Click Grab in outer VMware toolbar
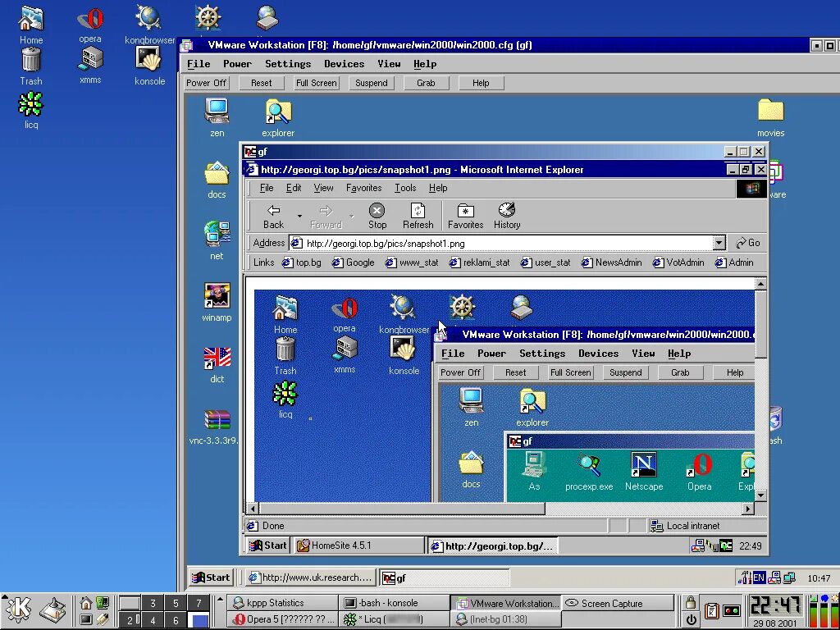Viewport: 840px width, 630px height. 426,83
